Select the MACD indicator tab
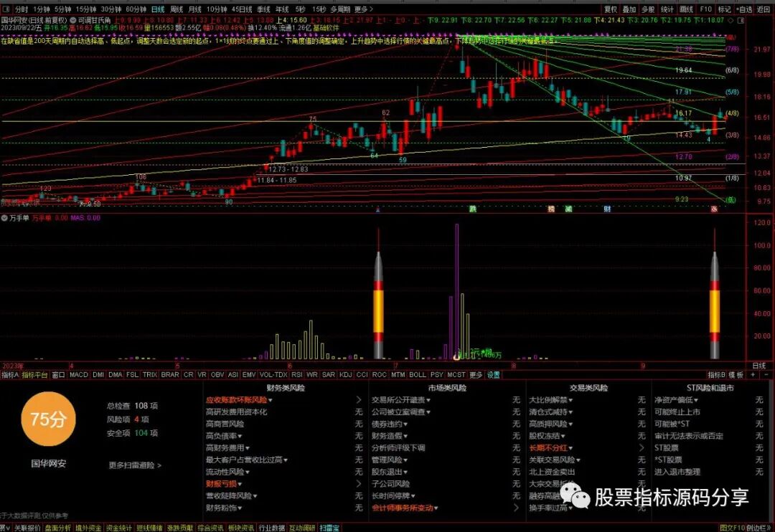 click(x=79, y=375)
